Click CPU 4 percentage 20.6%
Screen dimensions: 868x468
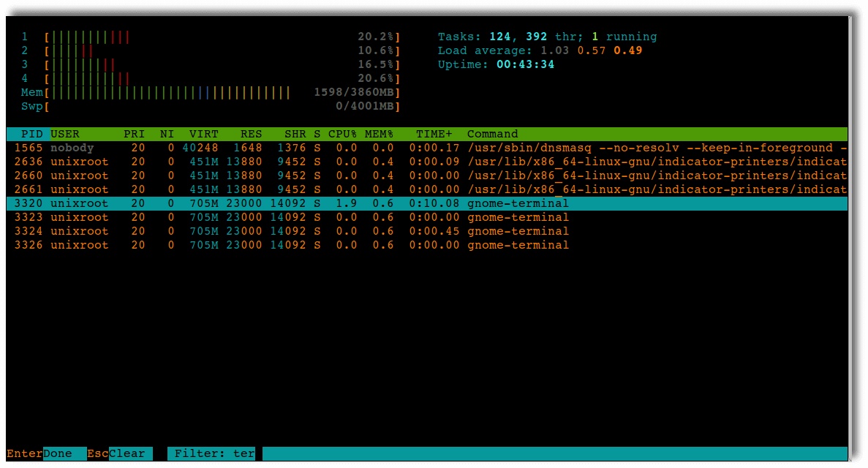[376, 79]
